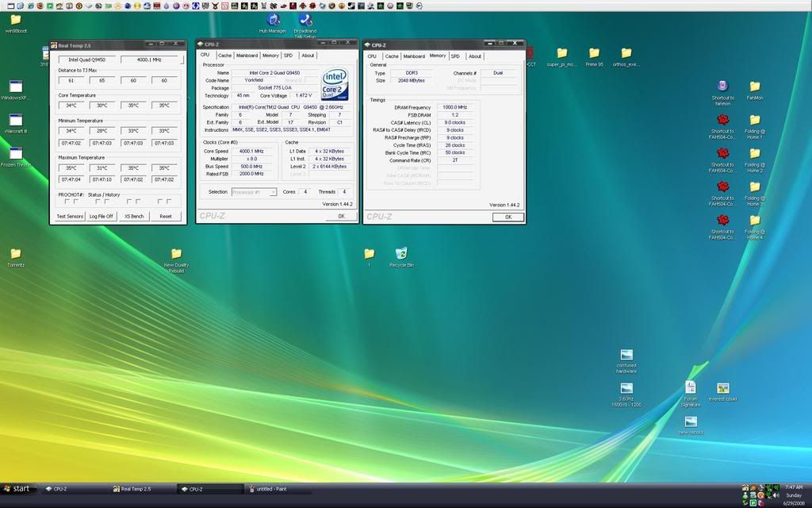812x508 pixels.
Task: Select the confused hardware image file
Action: 626,361
